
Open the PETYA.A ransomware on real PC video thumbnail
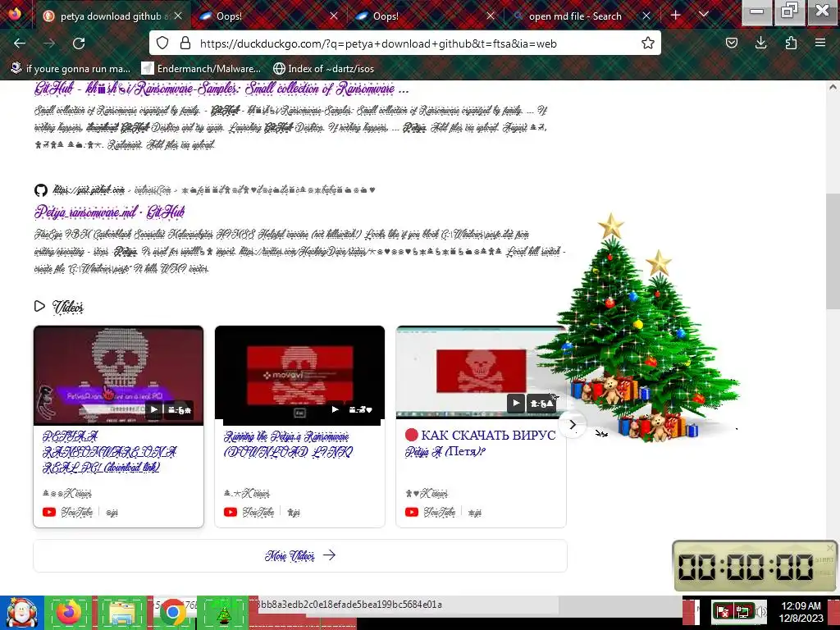pyautogui.click(x=118, y=375)
